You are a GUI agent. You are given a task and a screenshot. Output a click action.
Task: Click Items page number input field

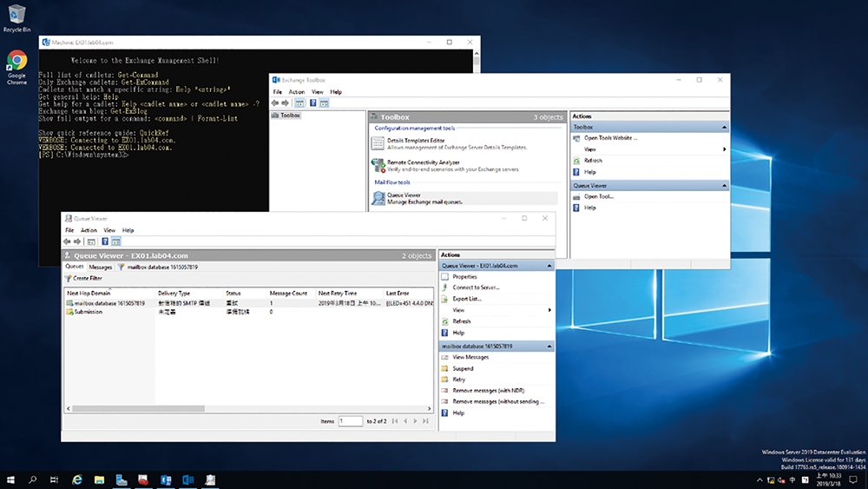351,421
